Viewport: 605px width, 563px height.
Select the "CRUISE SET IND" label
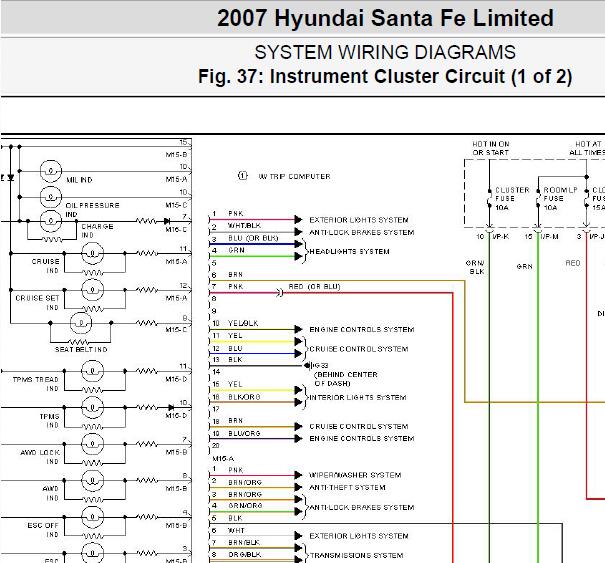coord(37,303)
